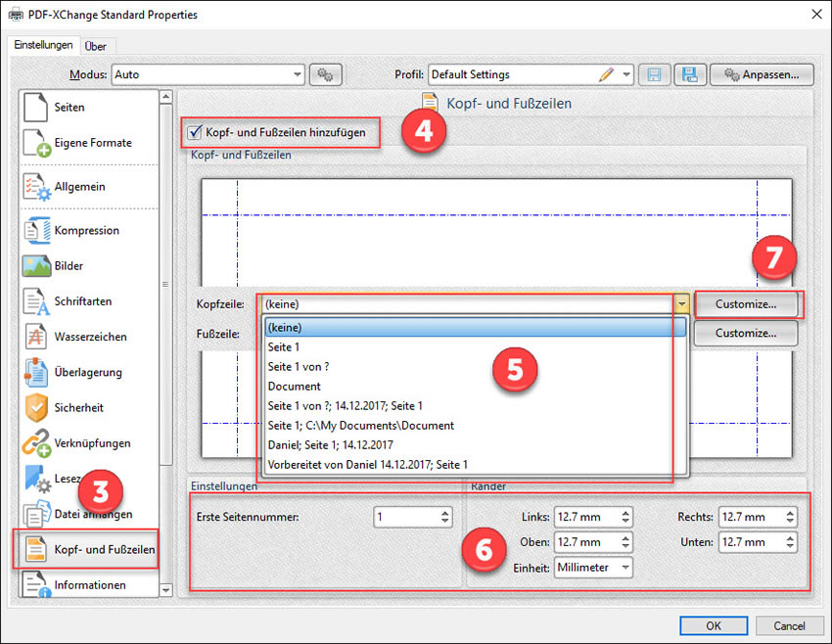Click the header and footer page preview
This screenshot has width=832, height=644.
[x=496, y=233]
